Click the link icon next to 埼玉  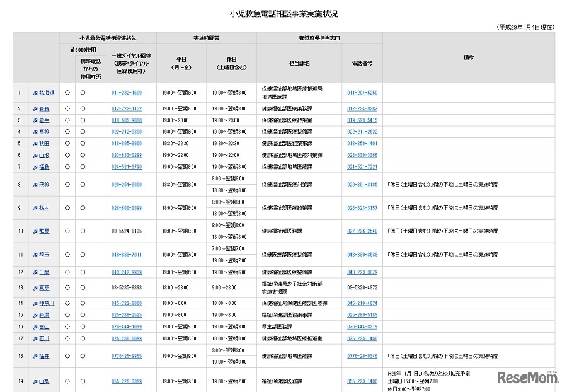pyautogui.click(x=35, y=255)
